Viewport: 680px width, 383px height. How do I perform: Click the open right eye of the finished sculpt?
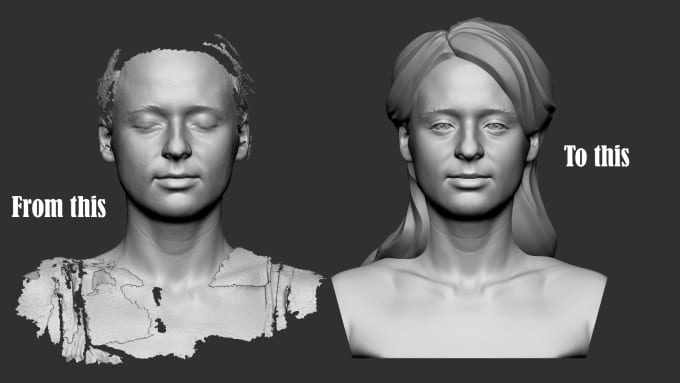click(496, 127)
